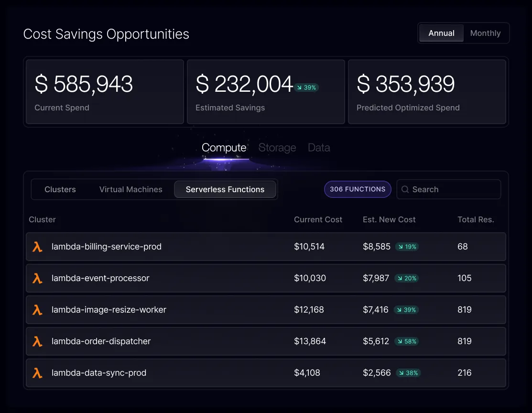Click the $ 353,939 amount
Screen dimensions: 532x413
click(405, 84)
